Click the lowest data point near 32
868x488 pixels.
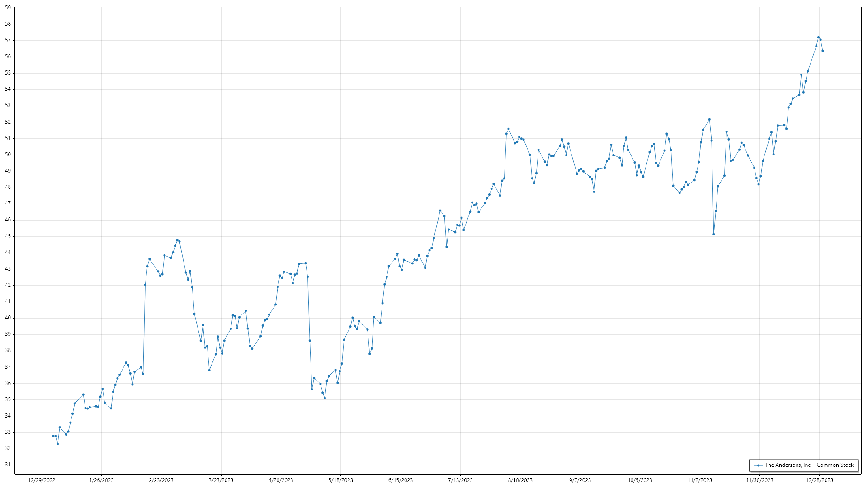tap(57, 444)
